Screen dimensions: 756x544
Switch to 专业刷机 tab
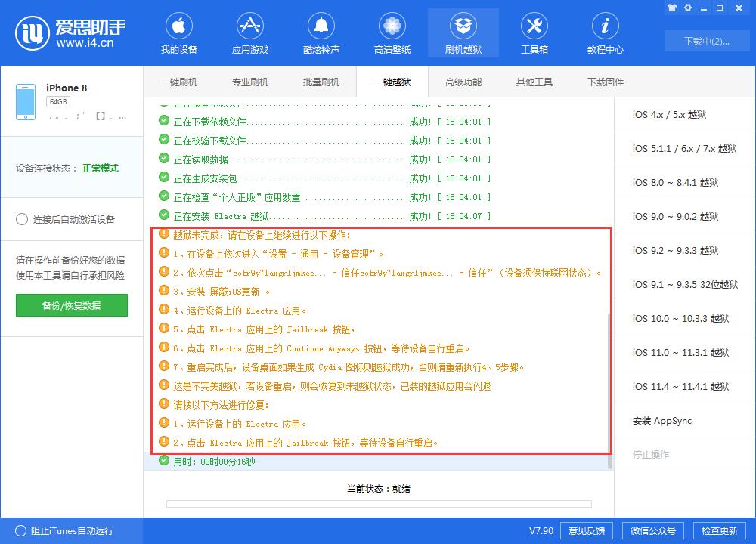(x=249, y=82)
